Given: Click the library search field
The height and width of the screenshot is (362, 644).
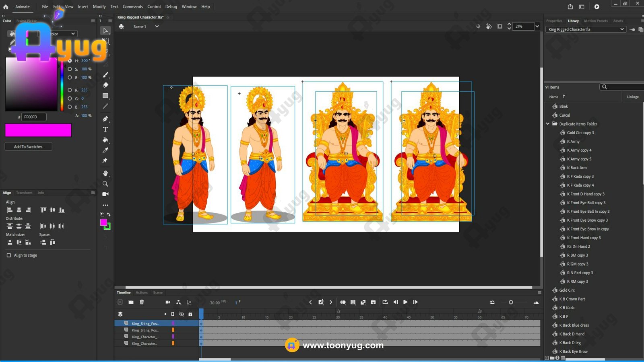Looking at the screenshot, I should pyautogui.click(x=622, y=87).
